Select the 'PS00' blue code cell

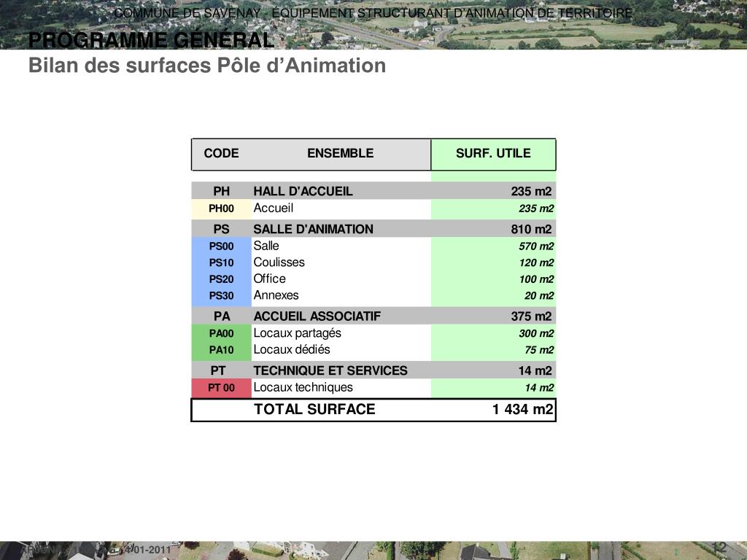pos(221,246)
